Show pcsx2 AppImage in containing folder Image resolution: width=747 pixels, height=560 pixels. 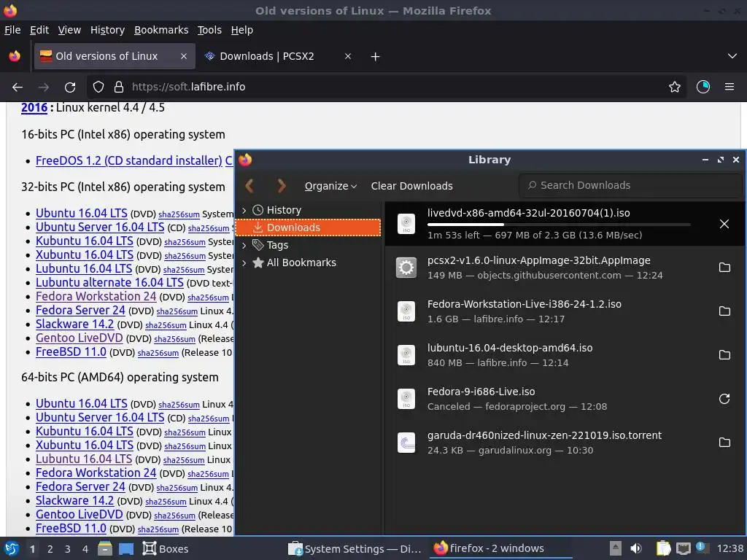point(724,267)
